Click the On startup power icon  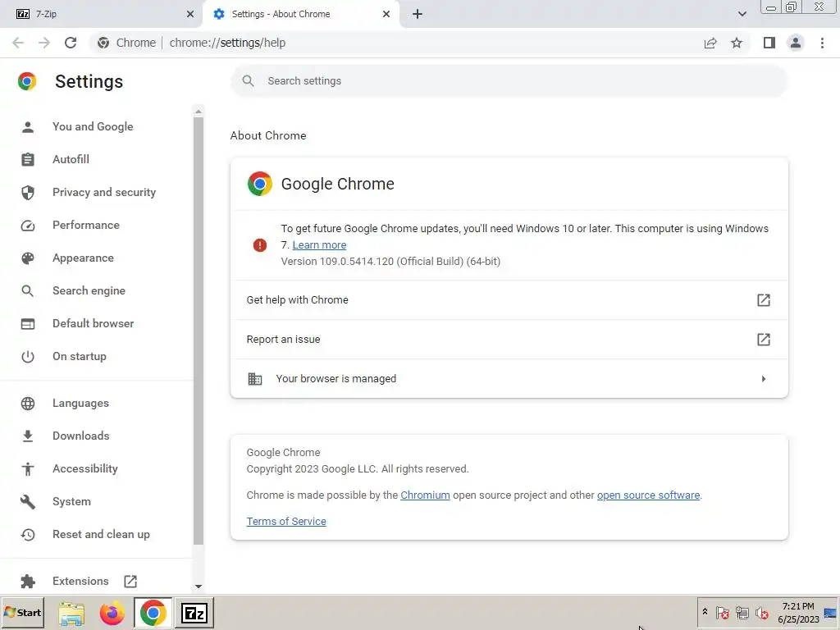28,356
